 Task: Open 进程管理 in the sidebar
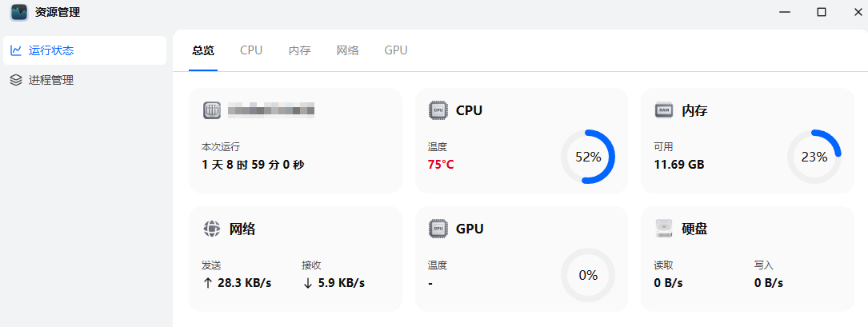[x=51, y=80]
